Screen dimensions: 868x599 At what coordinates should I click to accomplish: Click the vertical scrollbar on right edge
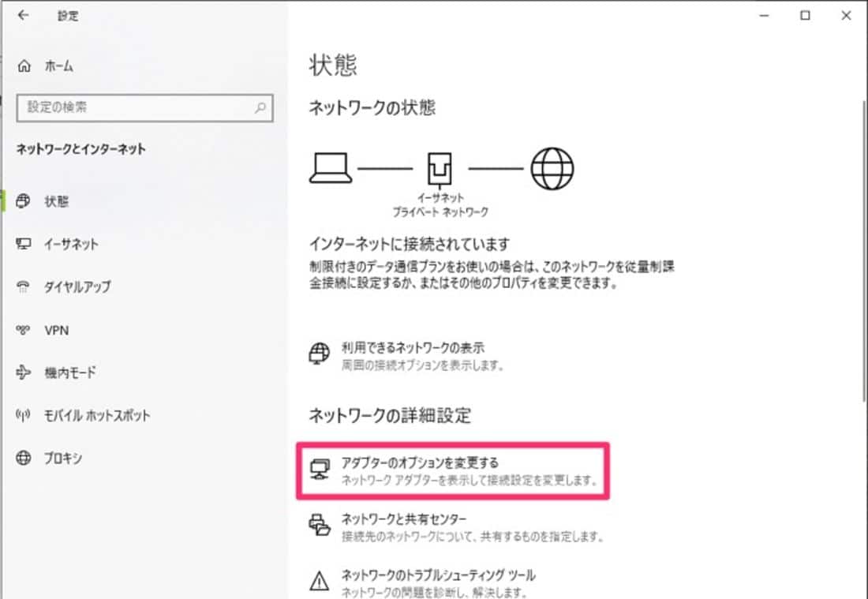(864, 252)
